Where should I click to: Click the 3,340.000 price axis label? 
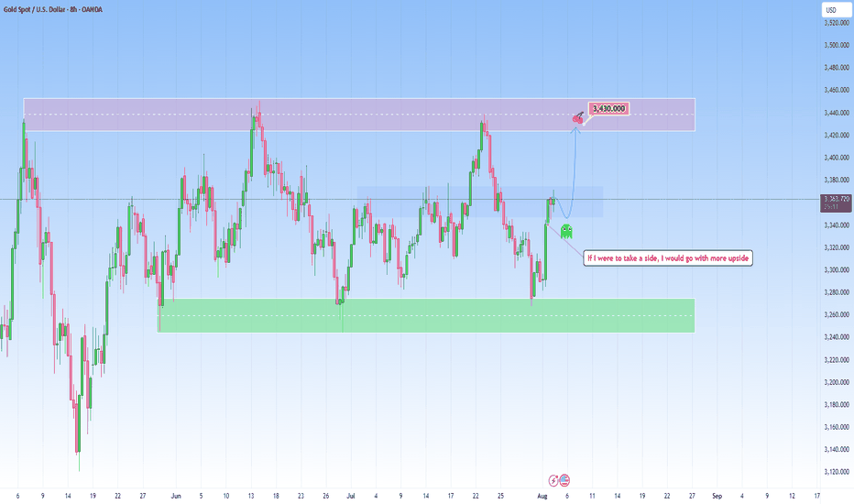[837, 225]
